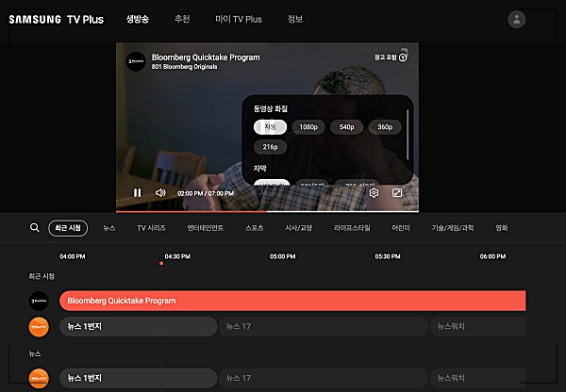This screenshot has width=566, height=392.
Task: Set video quality to 540p
Action: tap(346, 127)
